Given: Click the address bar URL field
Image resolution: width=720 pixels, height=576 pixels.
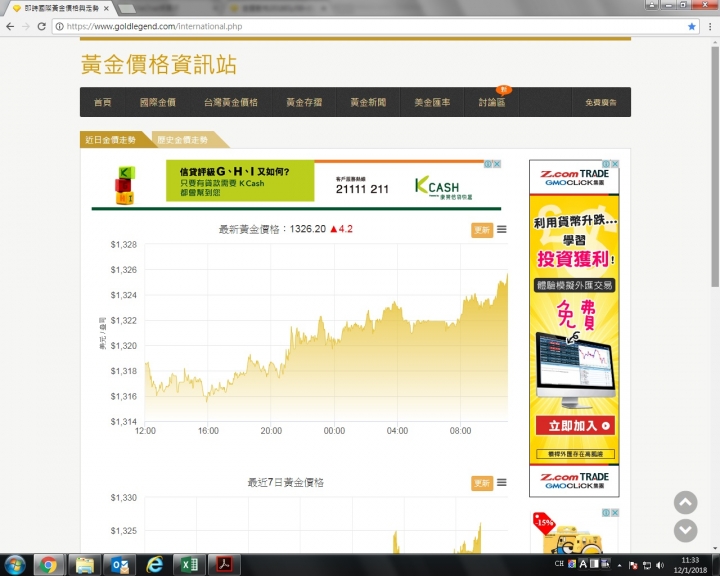Looking at the screenshot, I should pos(374,27).
